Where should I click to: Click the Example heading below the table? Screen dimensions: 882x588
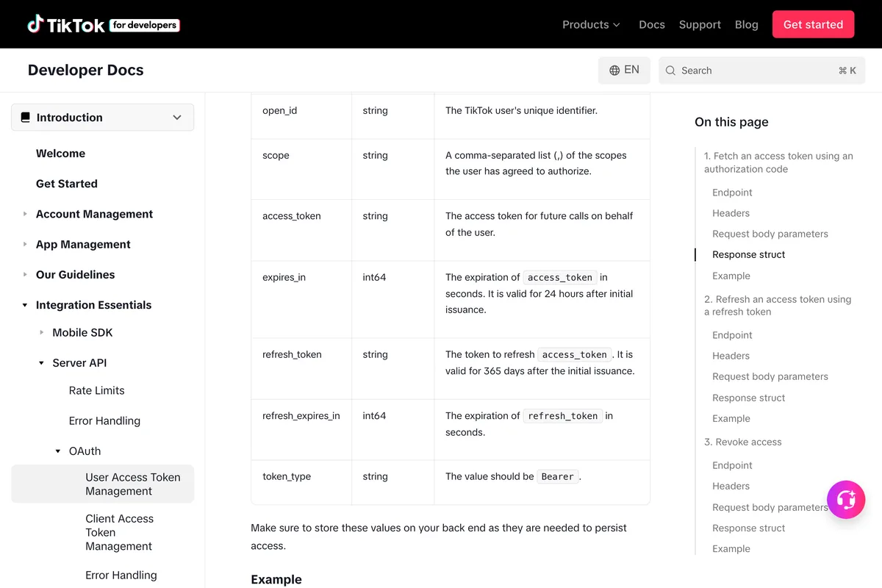point(276,579)
